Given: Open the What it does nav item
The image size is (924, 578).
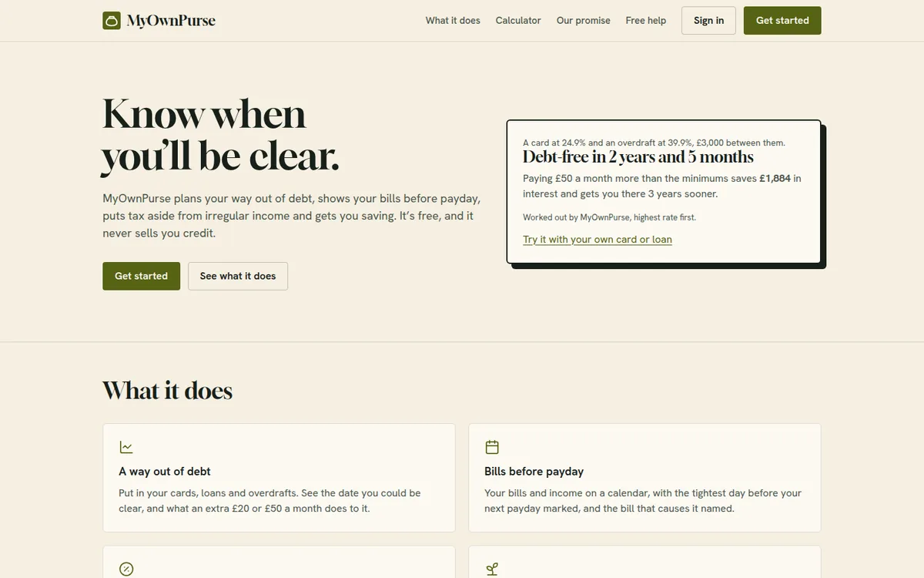Looking at the screenshot, I should point(453,21).
